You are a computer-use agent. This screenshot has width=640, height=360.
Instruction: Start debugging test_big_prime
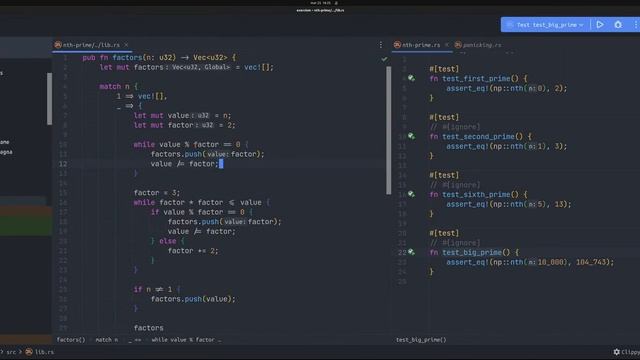tap(618, 24)
